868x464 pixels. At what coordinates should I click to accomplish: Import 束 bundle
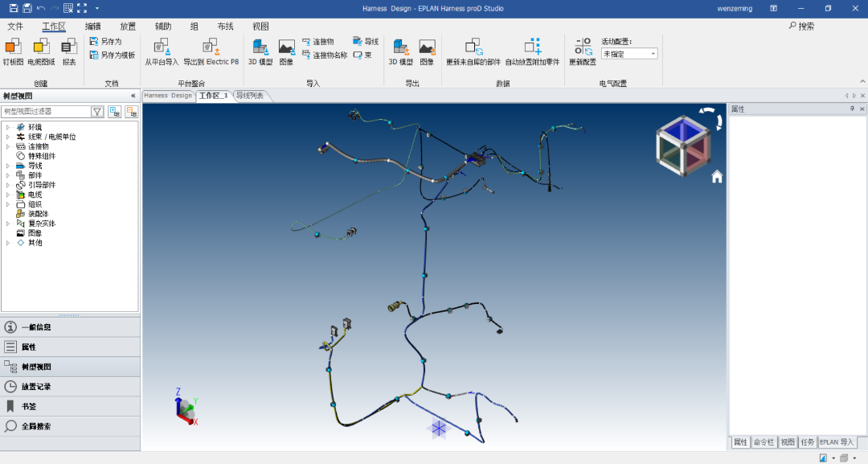point(362,55)
